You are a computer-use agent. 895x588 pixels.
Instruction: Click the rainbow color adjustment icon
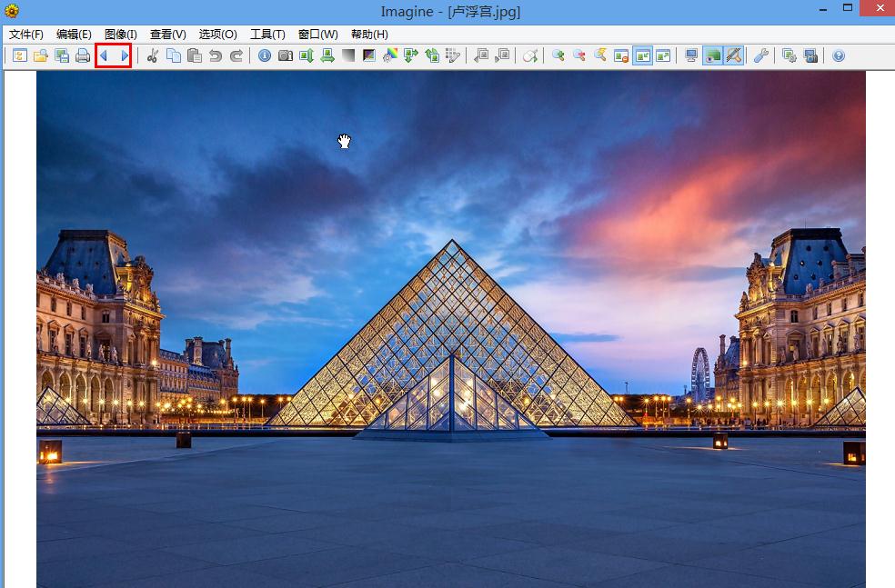pos(390,55)
